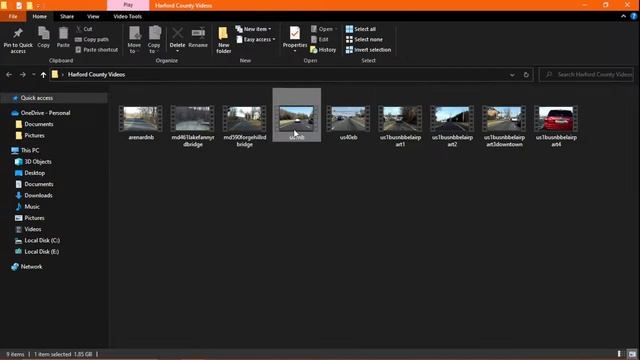Click the Paste ribbon button
This screenshot has height=360, width=640.
tap(63, 38)
